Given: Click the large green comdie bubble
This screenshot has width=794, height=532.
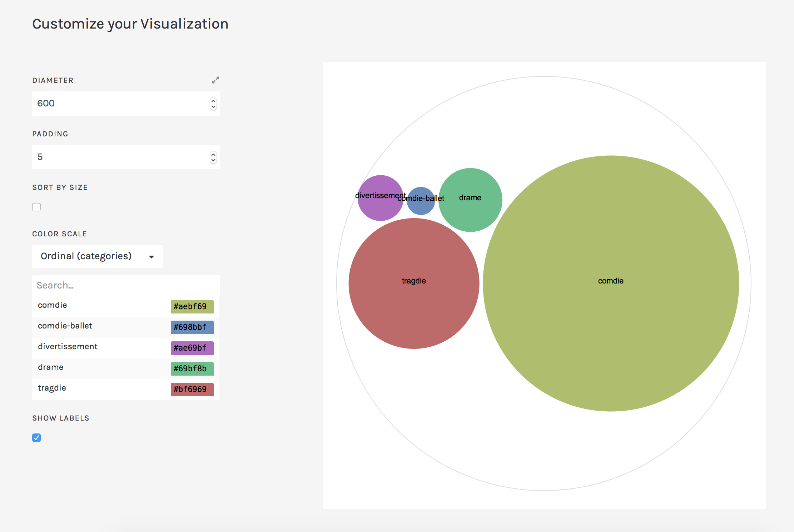Looking at the screenshot, I should 611,283.
